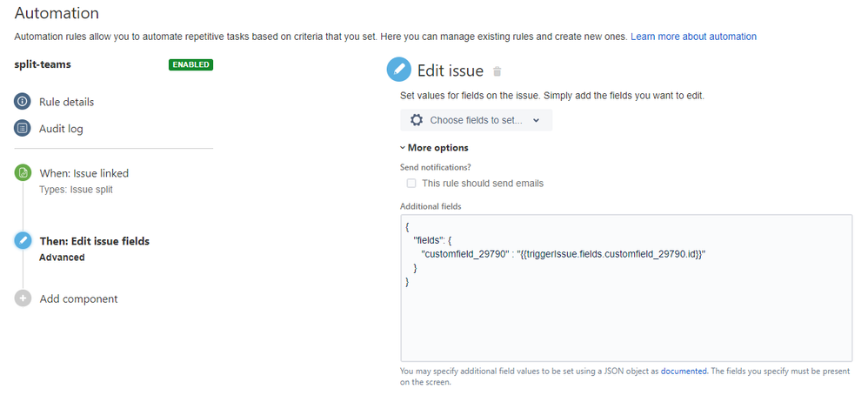Click the customfield_29790 line in JSON
This screenshot has width=868, height=402.
point(564,254)
